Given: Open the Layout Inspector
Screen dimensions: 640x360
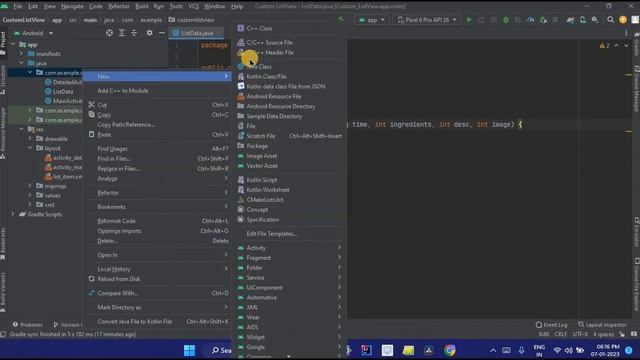Looking at the screenshot, I should coord(602,325).
